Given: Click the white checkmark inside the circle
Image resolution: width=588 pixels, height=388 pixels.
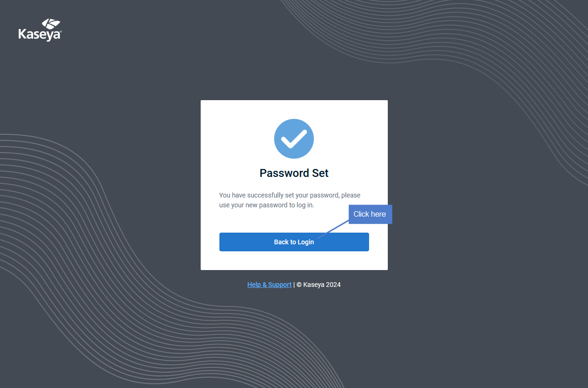Looking at the screenshot, I should tap(294, 139).
